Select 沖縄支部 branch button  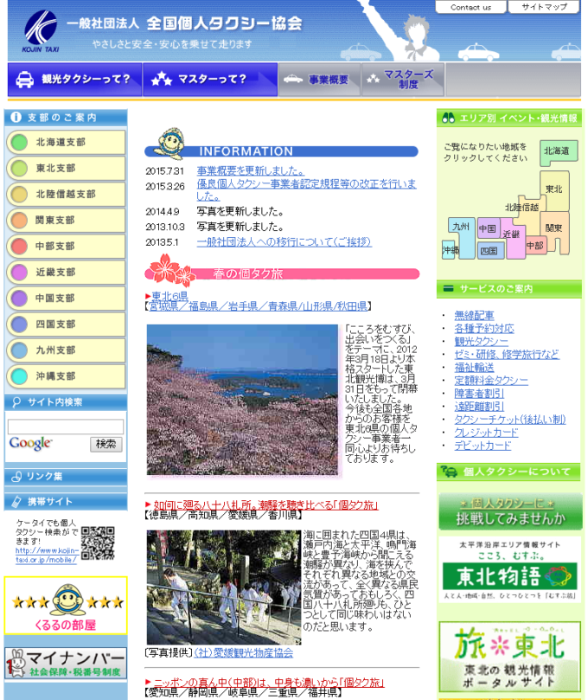[x=66, y=376]
